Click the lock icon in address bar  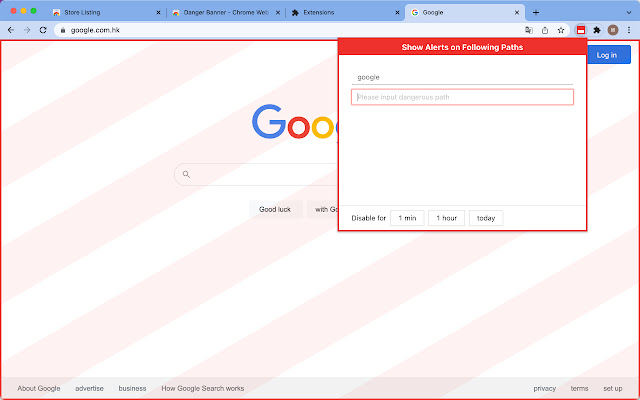click(x=63, y=30)
